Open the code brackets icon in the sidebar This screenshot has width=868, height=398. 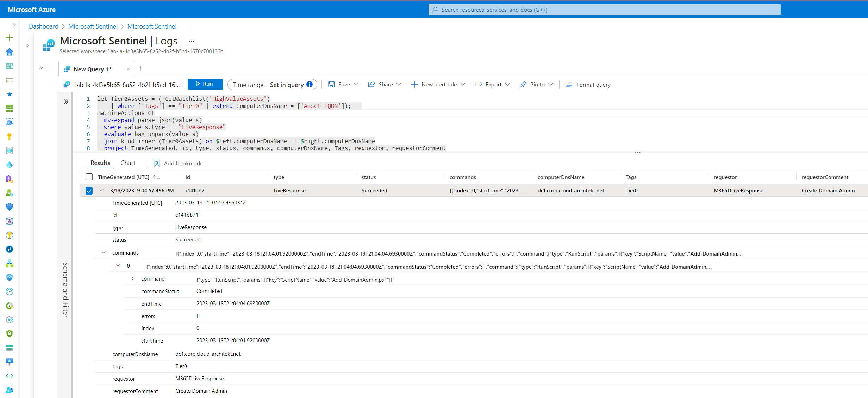click(x=10, y=376)
